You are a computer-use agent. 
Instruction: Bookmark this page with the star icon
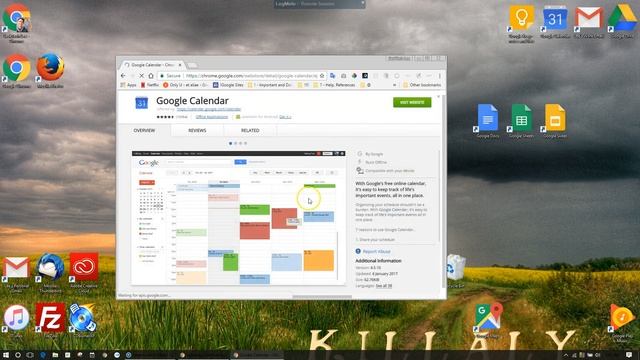coord(322,76)
